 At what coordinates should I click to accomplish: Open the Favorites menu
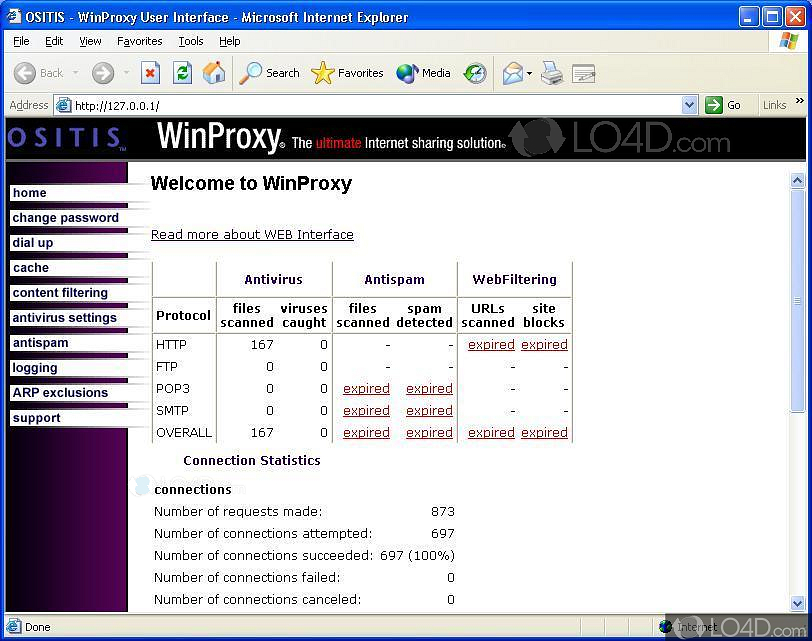(x=139, y=41)
